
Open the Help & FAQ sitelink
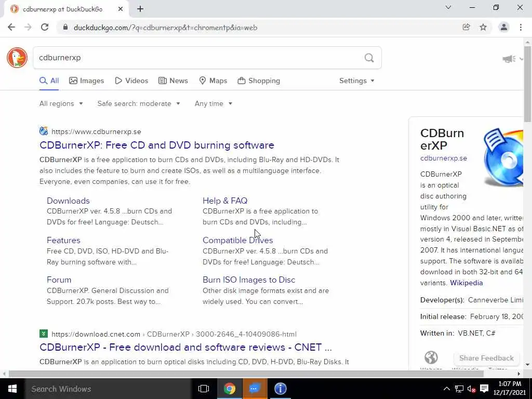click(225, 201)
